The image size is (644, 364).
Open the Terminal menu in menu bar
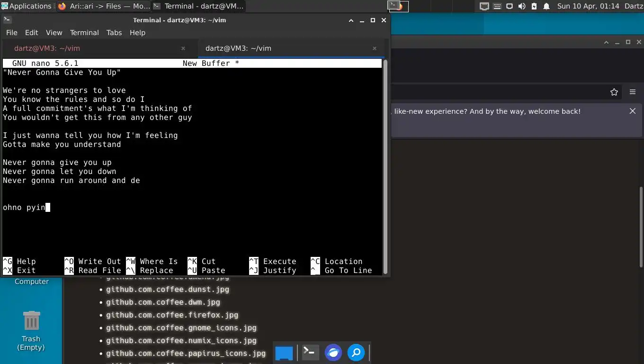[84, 33]
